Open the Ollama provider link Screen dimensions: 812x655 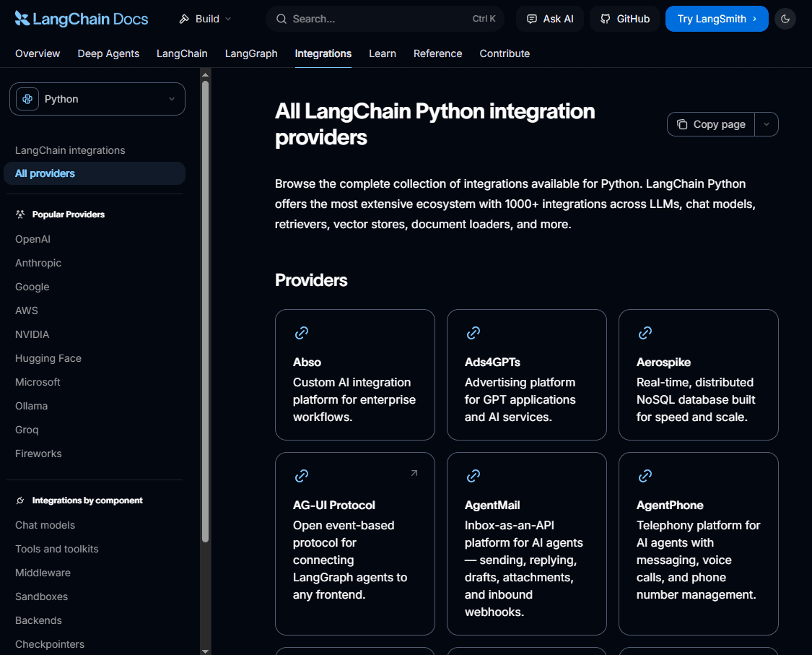(32, 407)
